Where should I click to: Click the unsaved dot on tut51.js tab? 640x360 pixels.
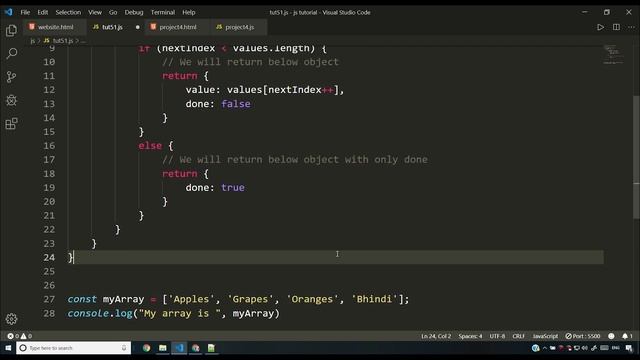tap(138, 27)
